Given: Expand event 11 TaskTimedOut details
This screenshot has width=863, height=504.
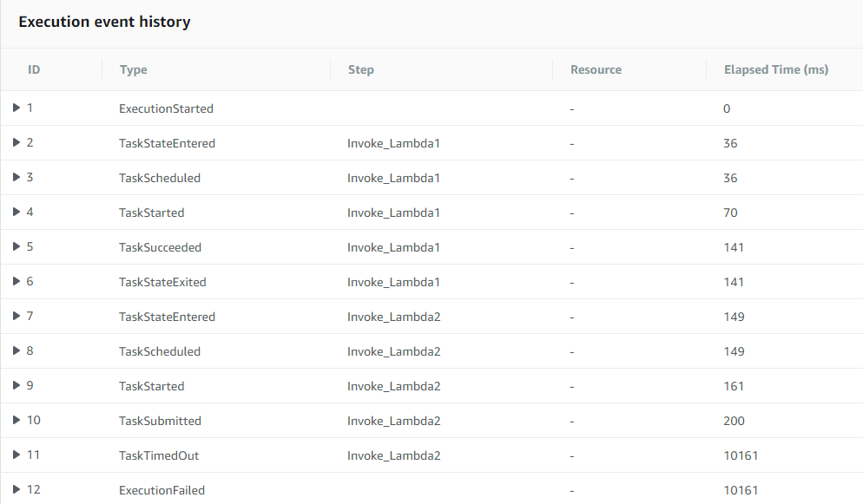Looking at the screenshot, I should point(16,455).
